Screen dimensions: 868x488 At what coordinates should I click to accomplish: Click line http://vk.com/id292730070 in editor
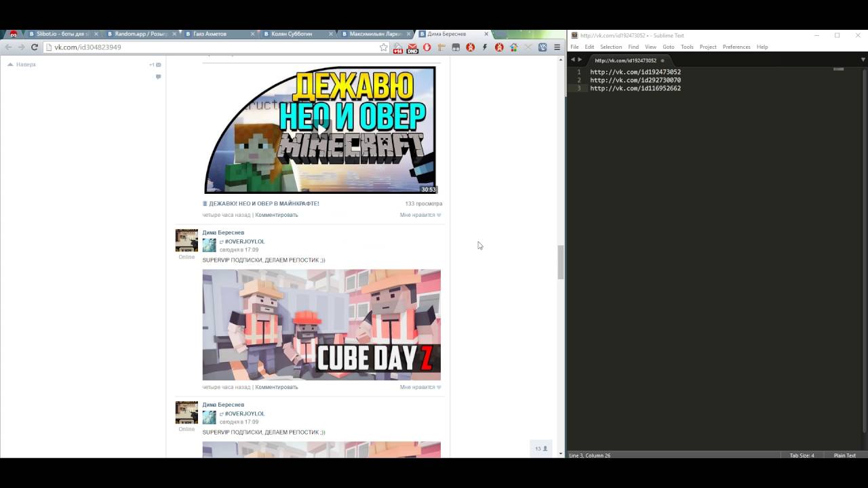click(635, 80)
